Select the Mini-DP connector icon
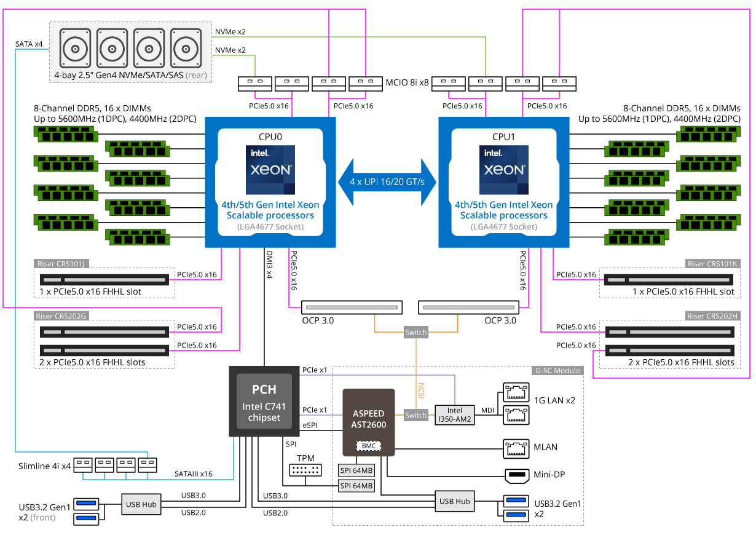The image size is (756, 535). click(x=516, y=475)
